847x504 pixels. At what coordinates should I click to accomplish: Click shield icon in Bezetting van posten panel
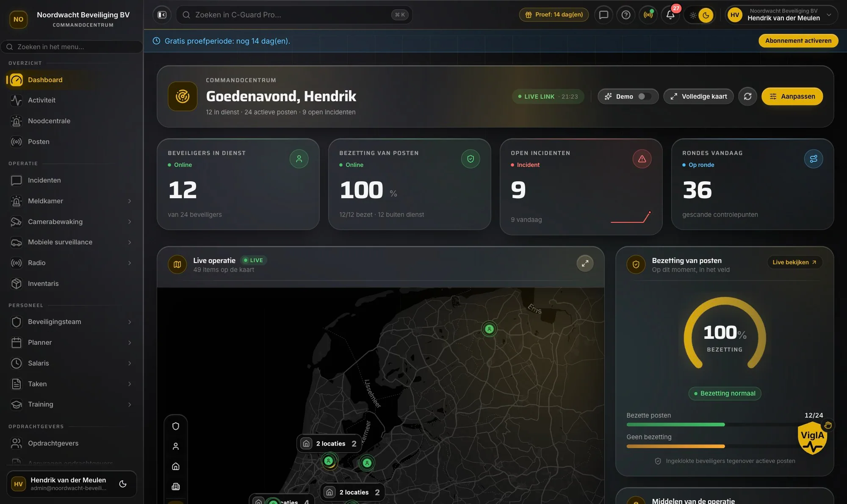click(636, 264)
